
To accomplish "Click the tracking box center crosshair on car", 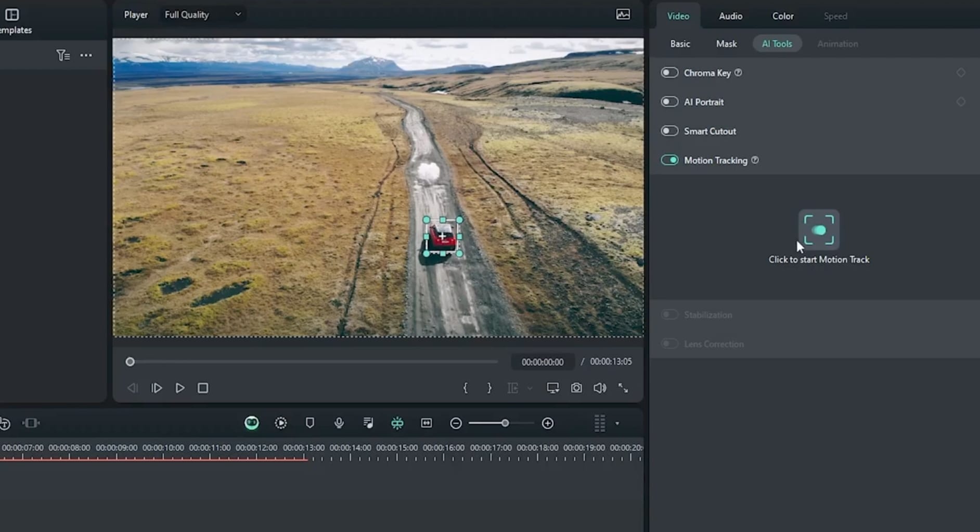I will pos(443,236).
